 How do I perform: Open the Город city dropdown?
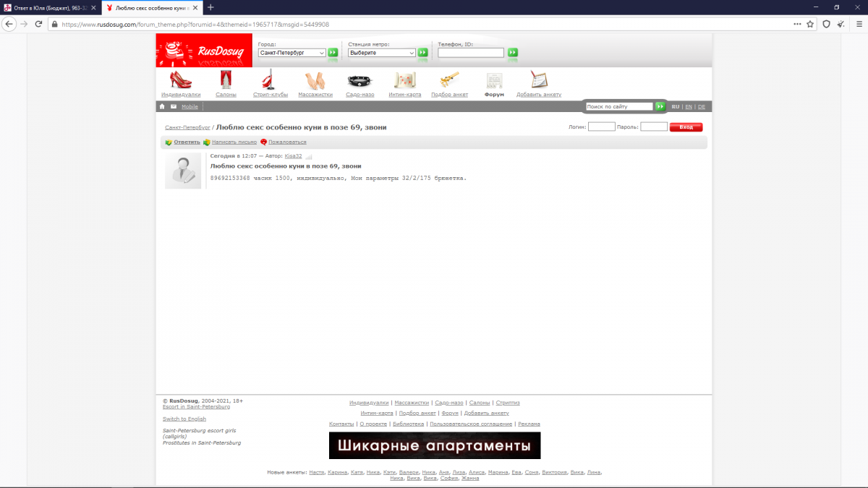click(292, 53)
